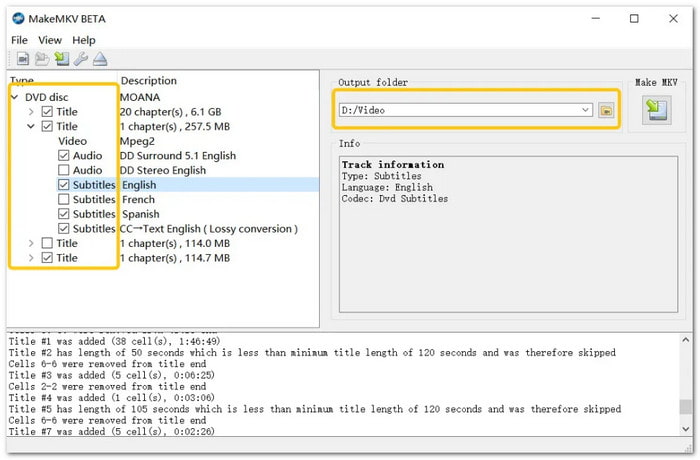Click the log pane scroll down arrow
The image size is (700, 460).
[686, 429]
